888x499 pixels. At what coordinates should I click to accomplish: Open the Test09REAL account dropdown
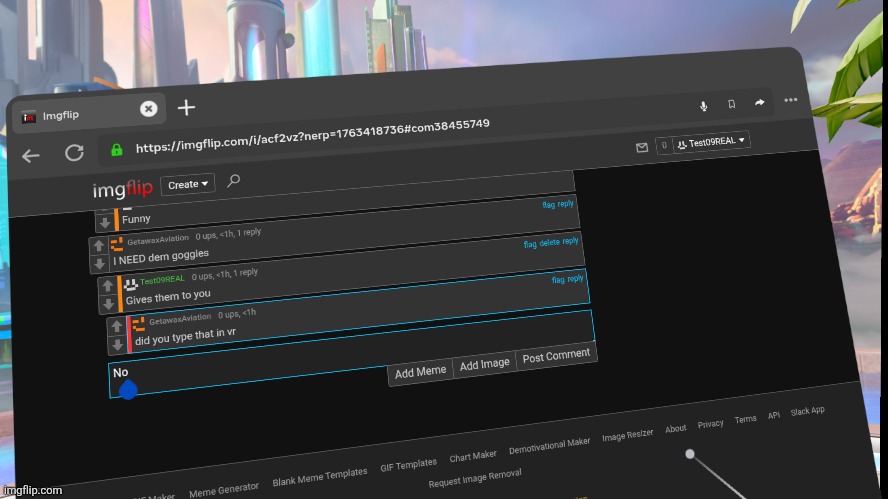point(712,143)
